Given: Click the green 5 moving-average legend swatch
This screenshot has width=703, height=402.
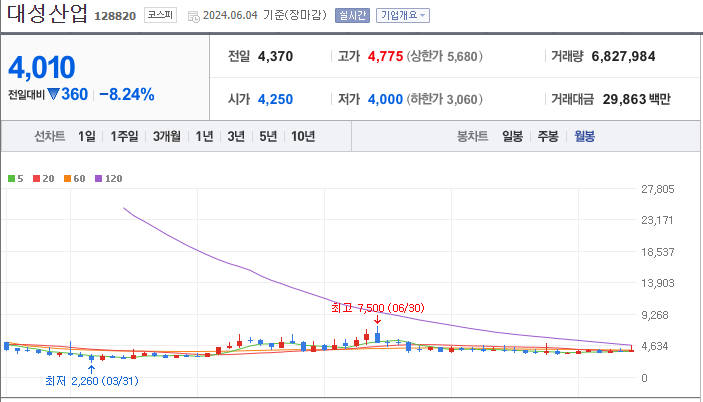Looking at the screenshot, I should pos(12,179).
